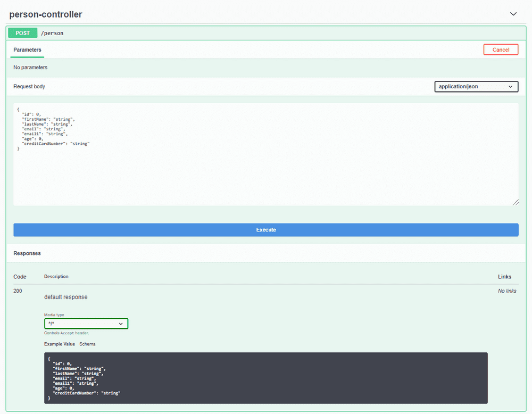Click the POST method badge
Viewport: 532px width, 414px height.
[x=22, y=32]
